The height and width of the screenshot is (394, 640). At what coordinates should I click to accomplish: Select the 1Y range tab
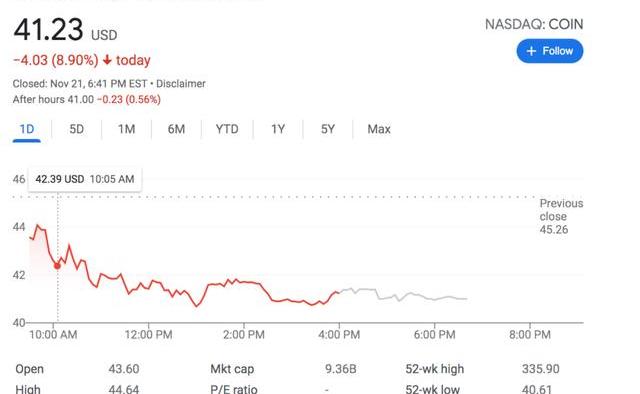coord(278,129)
